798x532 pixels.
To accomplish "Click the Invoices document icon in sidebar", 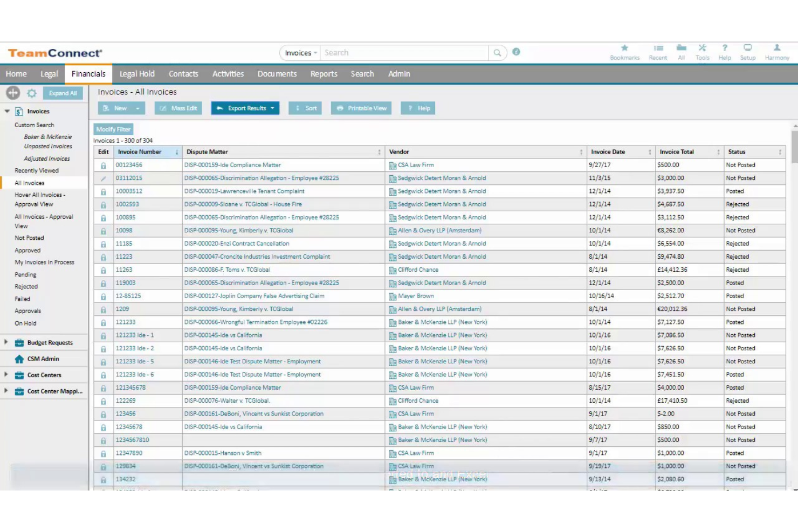I will pos(19,112).
